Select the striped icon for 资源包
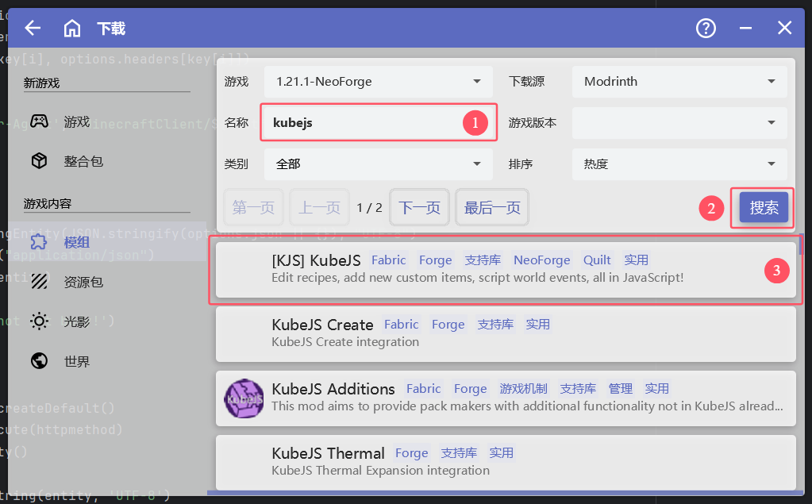 (x=40, y=281)
